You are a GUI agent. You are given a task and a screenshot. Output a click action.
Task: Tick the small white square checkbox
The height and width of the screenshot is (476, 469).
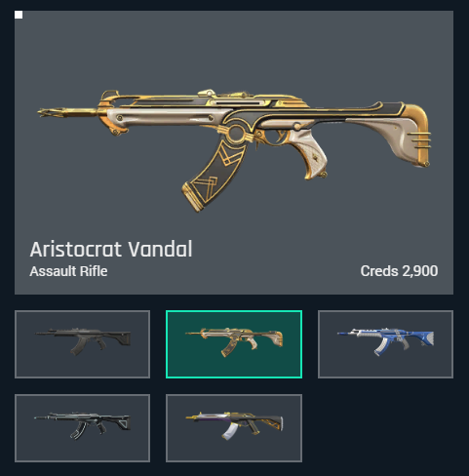(x=19, y=15)
